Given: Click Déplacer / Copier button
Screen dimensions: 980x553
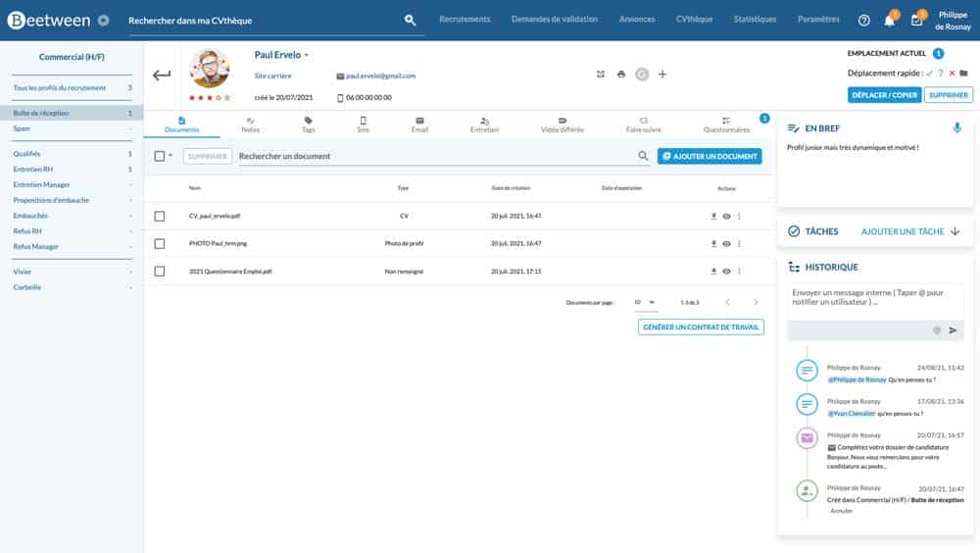Looking at the screenshot, I should (x=884, y=95).
